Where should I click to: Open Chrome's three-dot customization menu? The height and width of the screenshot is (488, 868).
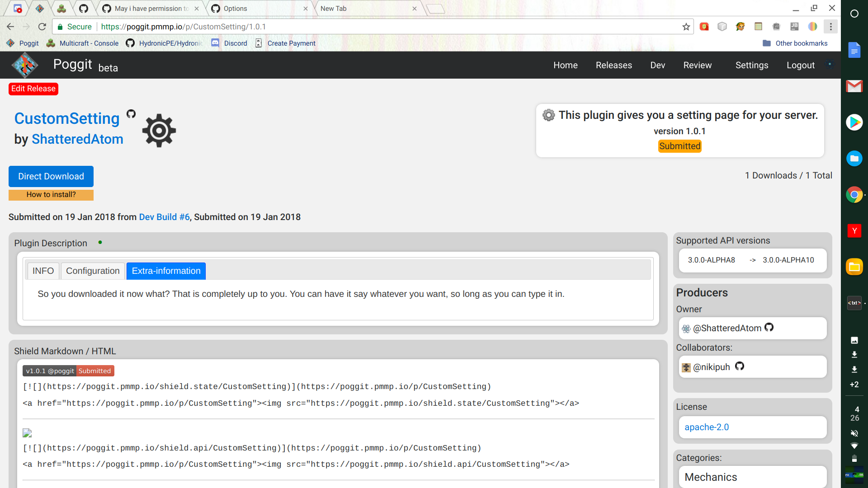[x=830, y=27]
